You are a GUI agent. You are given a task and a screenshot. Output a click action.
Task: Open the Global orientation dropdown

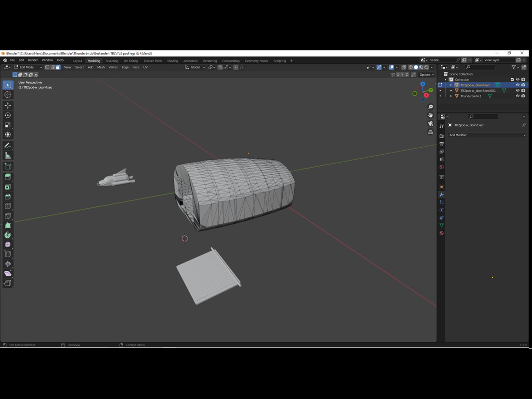click(x=195, y=67)
